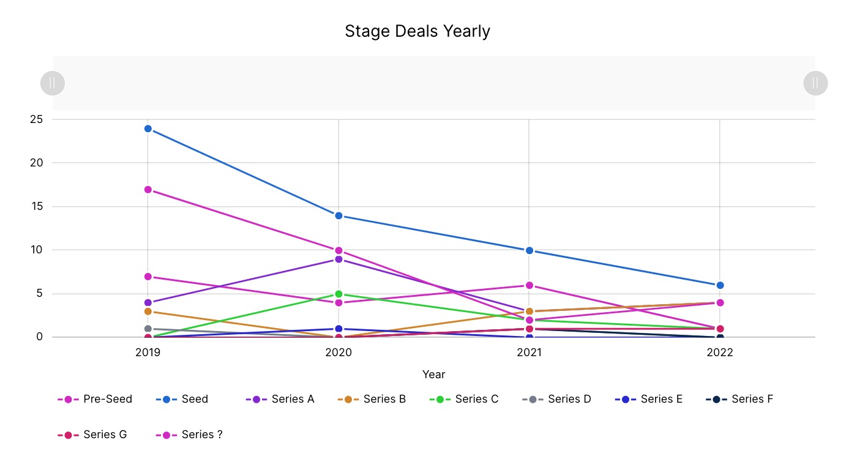Select Series A's 2020 data point

pyautogui.click(x=339, y=259)
